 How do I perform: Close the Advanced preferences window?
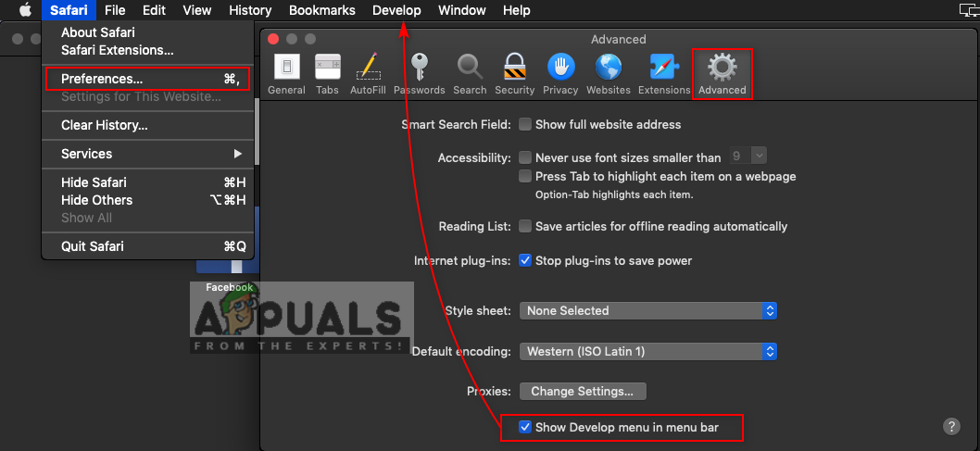(x=273, y=39)
